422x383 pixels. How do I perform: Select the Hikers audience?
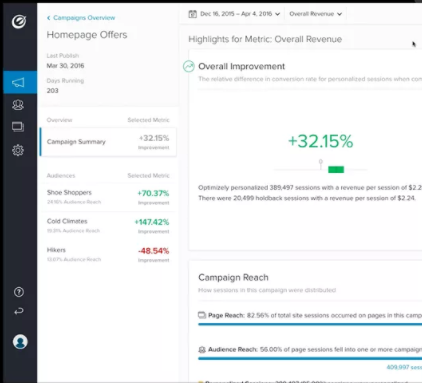[108, 254]
